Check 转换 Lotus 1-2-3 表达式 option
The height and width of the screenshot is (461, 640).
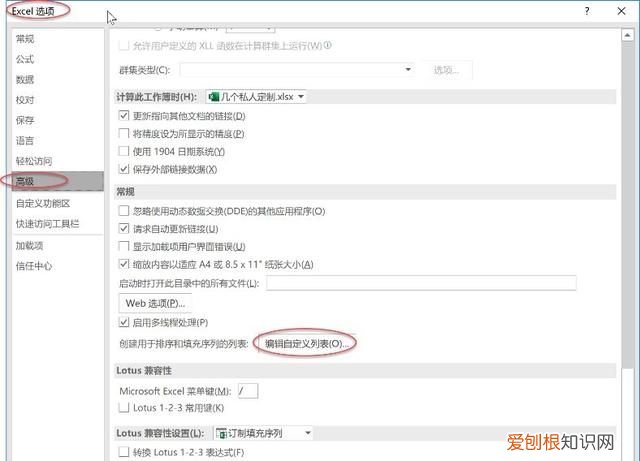click(124, 452)
